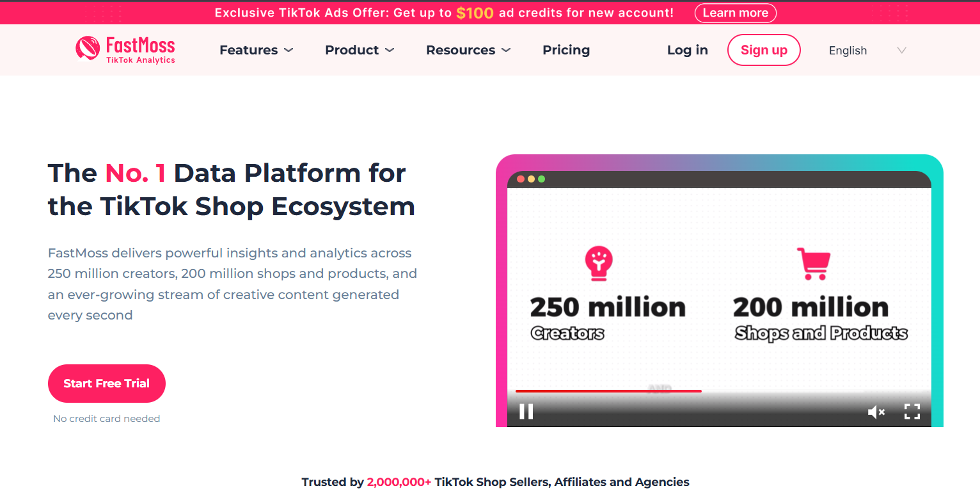Screen dimensions: 980x502
Task: Click the 'No credit card needed' text
Action: 107,419
